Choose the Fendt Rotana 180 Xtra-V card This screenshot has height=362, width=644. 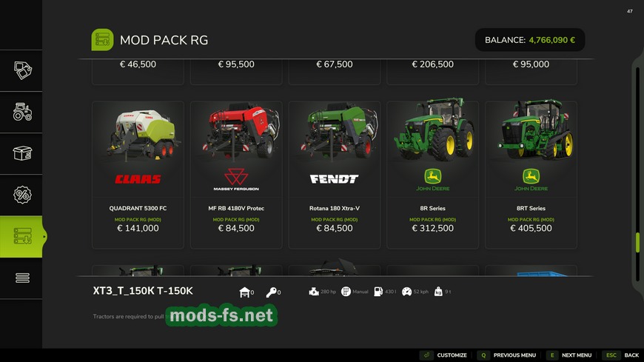(335, 175)
